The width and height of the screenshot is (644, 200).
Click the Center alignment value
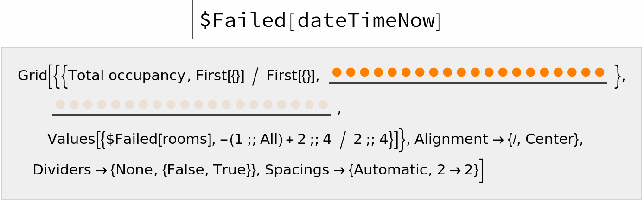coord(552,139)
